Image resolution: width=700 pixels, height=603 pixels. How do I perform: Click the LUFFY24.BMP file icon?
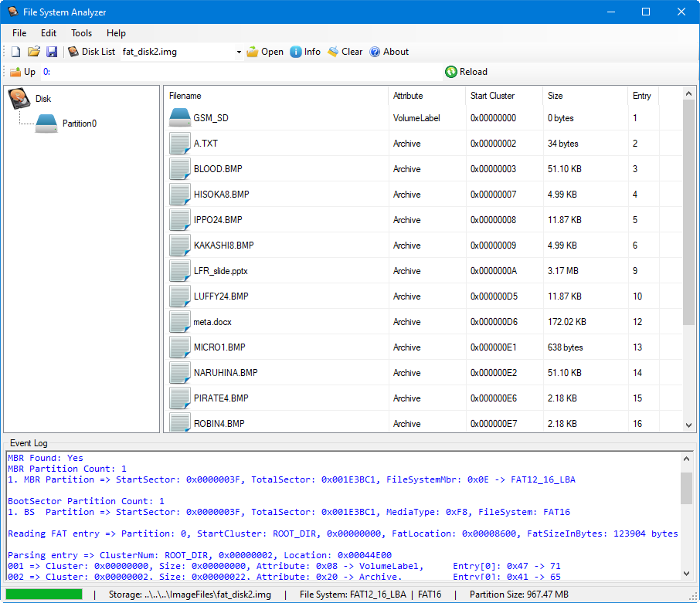click(180, 296)
